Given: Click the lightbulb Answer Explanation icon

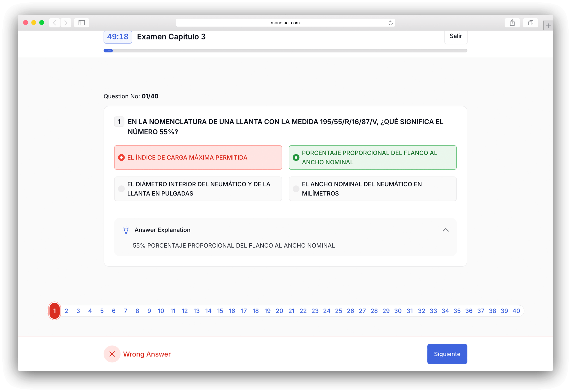Looking at the screenshot, I should pos(126,230).
